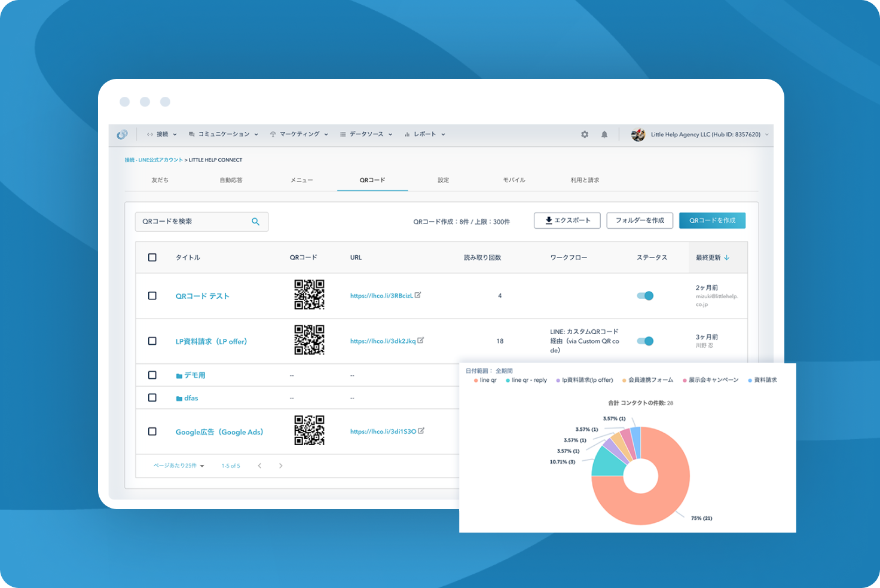Check the select-all checkbox in header
This screenshot has width=880, height=588.
(152, 258)
